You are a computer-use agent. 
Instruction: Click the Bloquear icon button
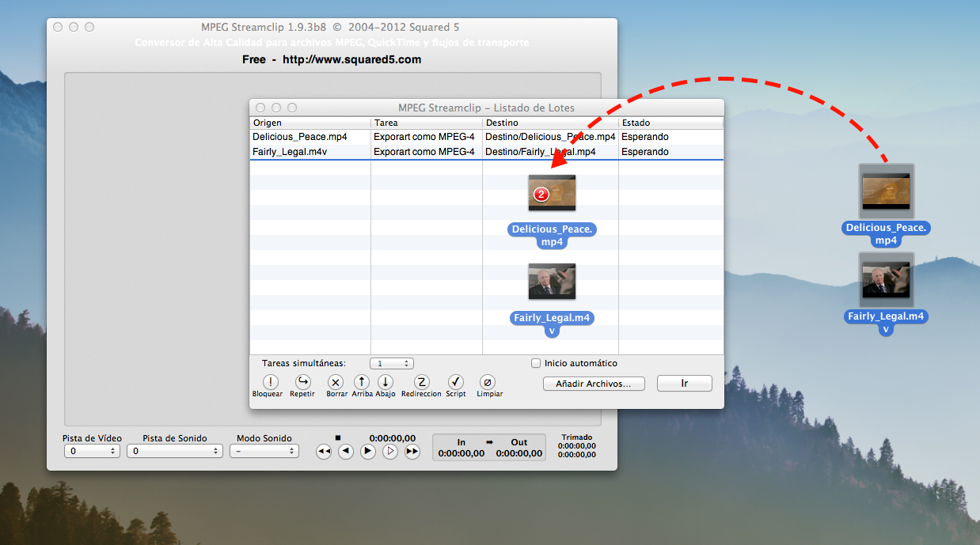[x=268, y=382]
